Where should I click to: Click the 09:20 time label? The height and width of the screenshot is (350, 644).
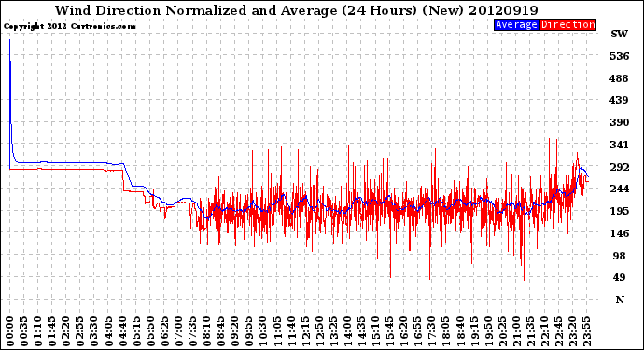[x=235, y=331]
